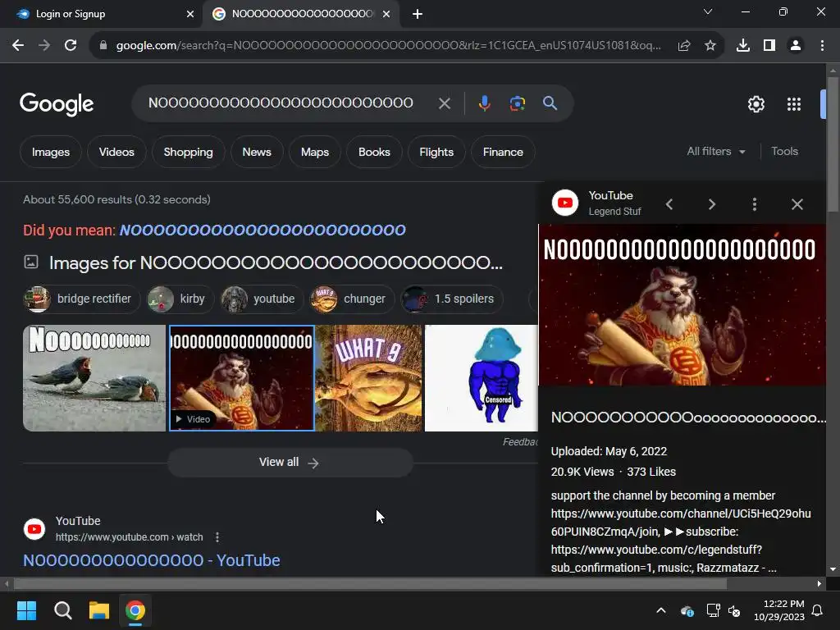Open the WHAT 9 image thumbnail

(369, 378)
